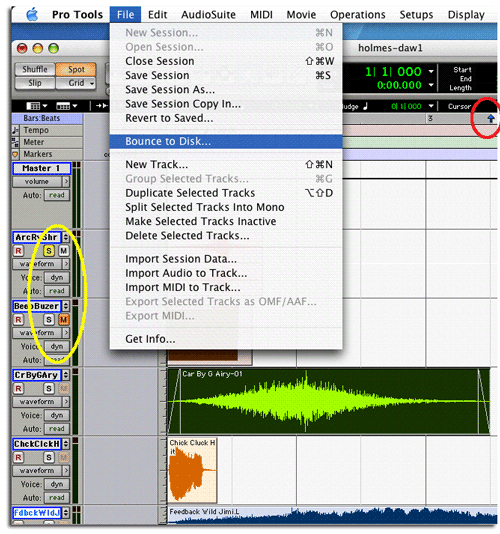Select Car By G Airy-01 audio region
This screenshot has width=500, height=534.
[329, 402]
